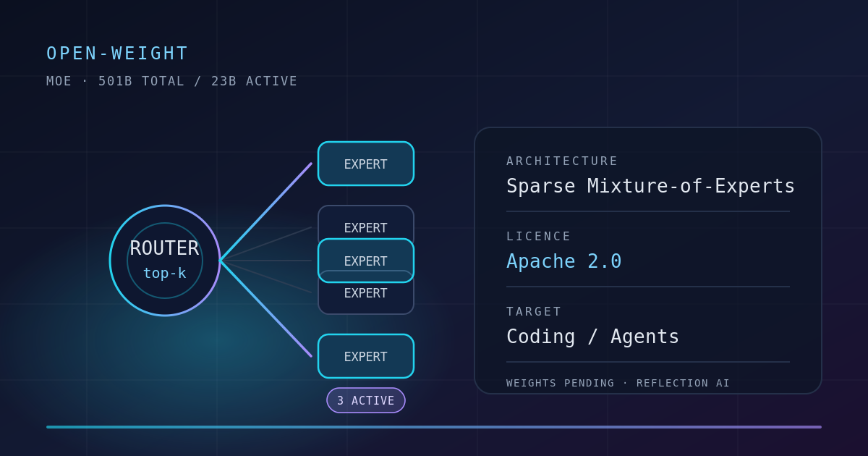Click the "3 ACTIVE" badge
This screenshot has width=868, height=456.
coord(366,400)
